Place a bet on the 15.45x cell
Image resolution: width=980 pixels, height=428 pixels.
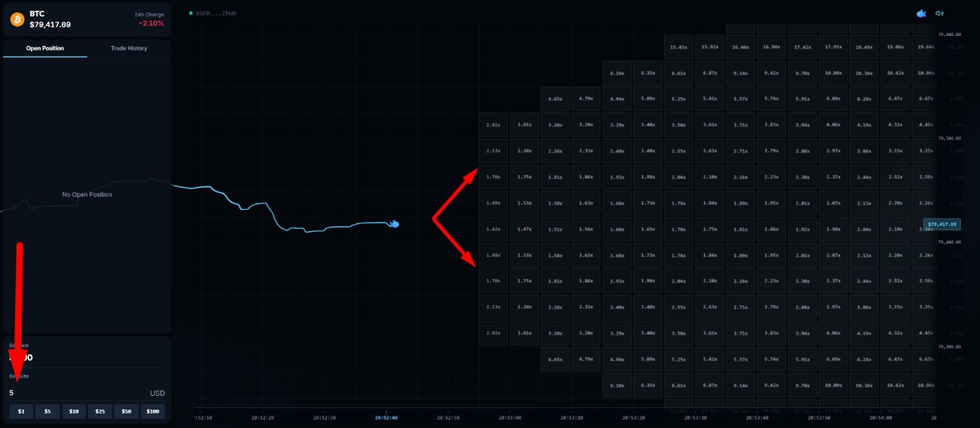(678, 47)
